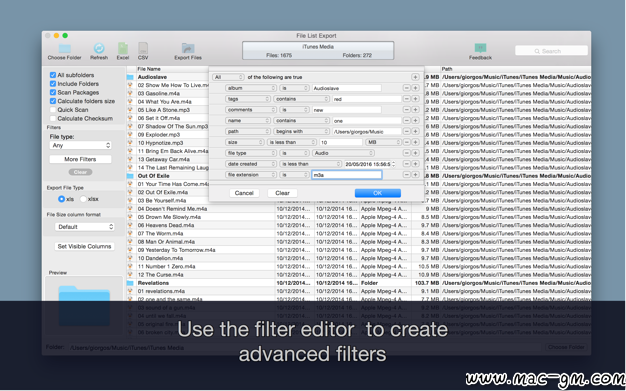Open the date created field dropdown

251,164
